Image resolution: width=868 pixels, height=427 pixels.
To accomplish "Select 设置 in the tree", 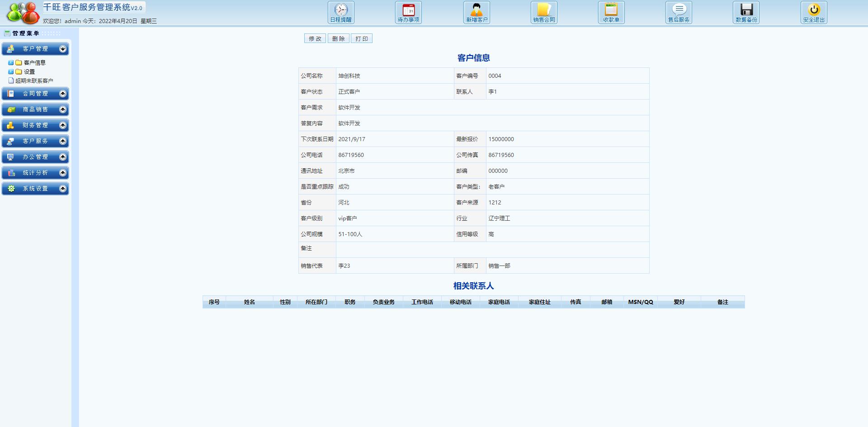I will pyautogui.click(x=29, y=71).
